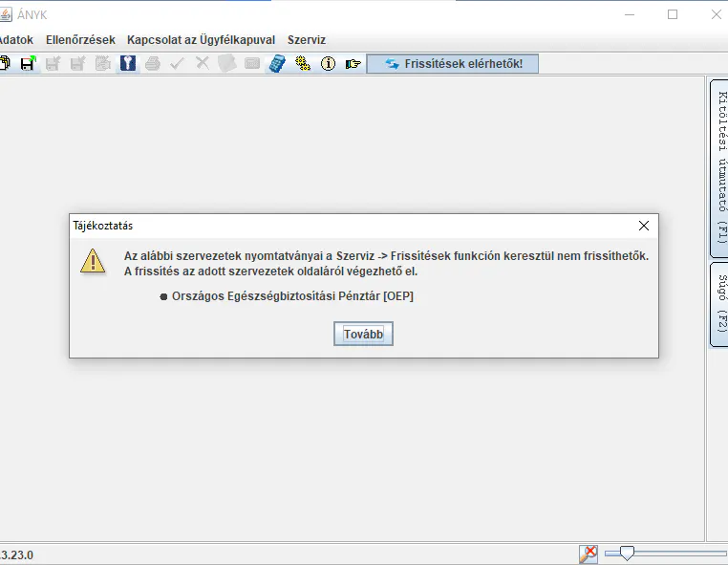This screenshot has height=565, width=728.
Task: Click the pointing hand icon
Action: (353, 64)
